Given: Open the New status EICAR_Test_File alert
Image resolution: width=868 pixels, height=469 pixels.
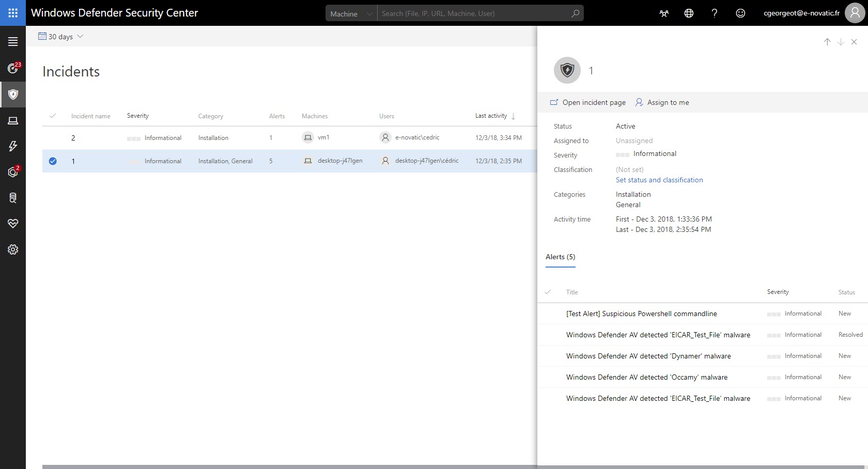Looking at the screenshot, I should click(658, 398).
